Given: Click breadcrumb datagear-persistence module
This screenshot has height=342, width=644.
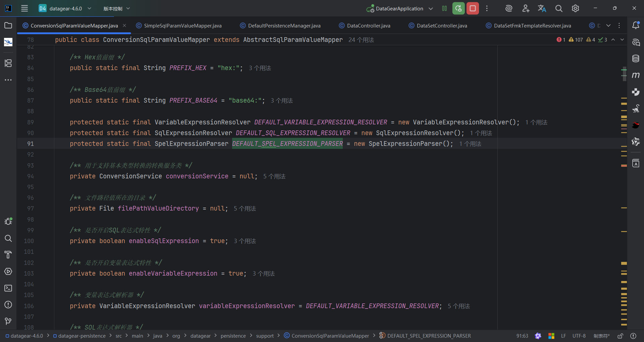Looking at the screenshot, I should 79,336.
